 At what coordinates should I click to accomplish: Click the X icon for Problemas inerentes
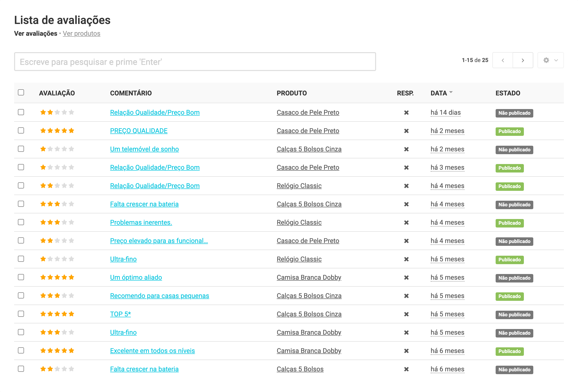click(x=406, y=223)
